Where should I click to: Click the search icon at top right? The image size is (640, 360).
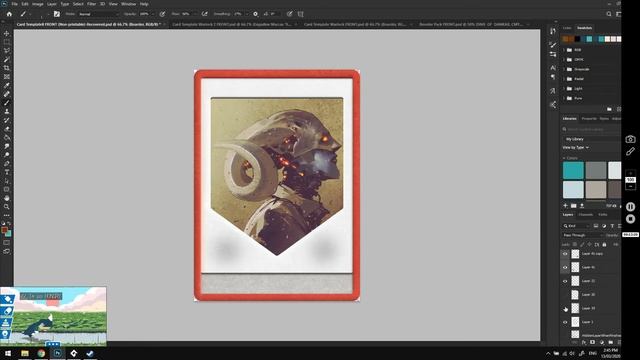pos(609,14)
